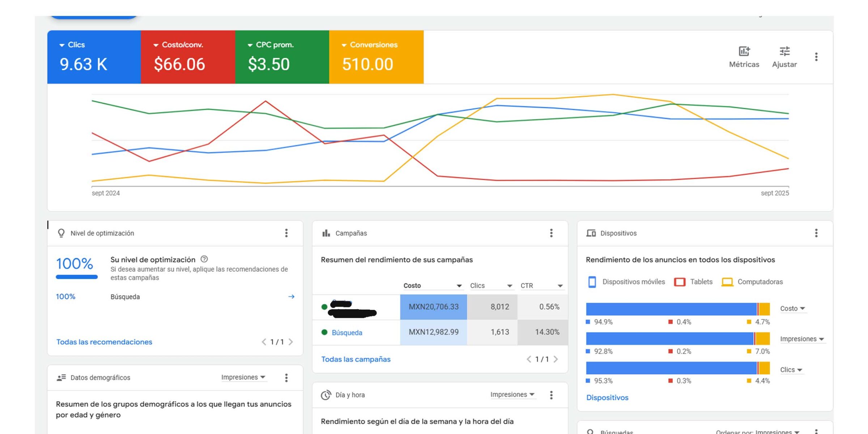
Task: Open Todas las campañas link
Action: coord(356,359)
